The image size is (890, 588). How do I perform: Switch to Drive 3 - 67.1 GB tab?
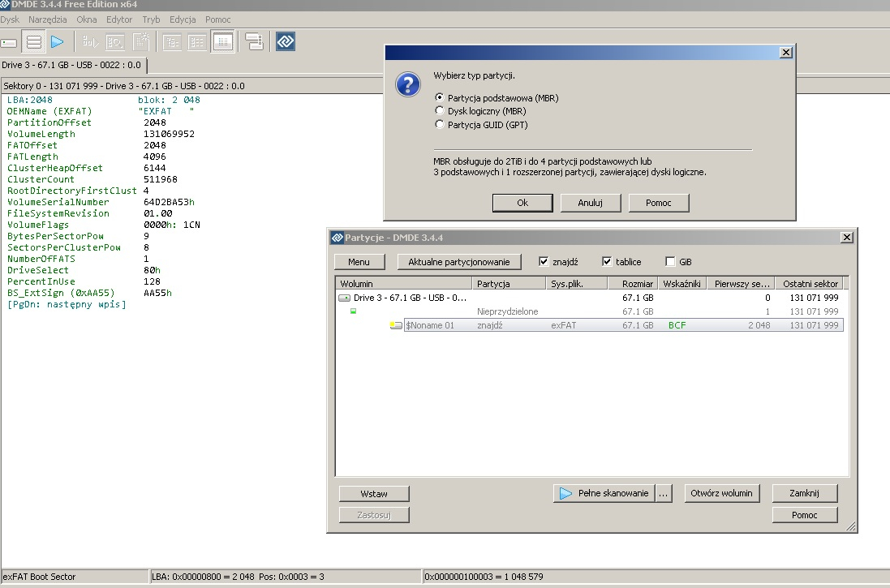pyautogui.click(x=73, y=65)
